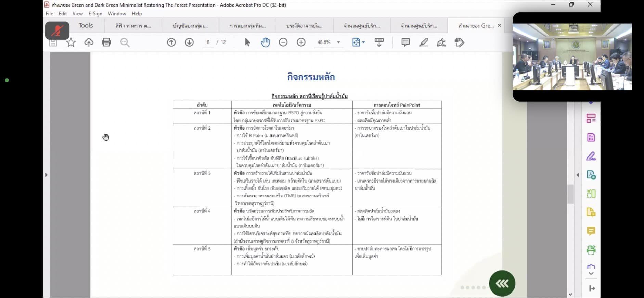Viewport: 644px width, 298px height.
Task: Bookmark file with the star icon
Action: tap(71, 42)
